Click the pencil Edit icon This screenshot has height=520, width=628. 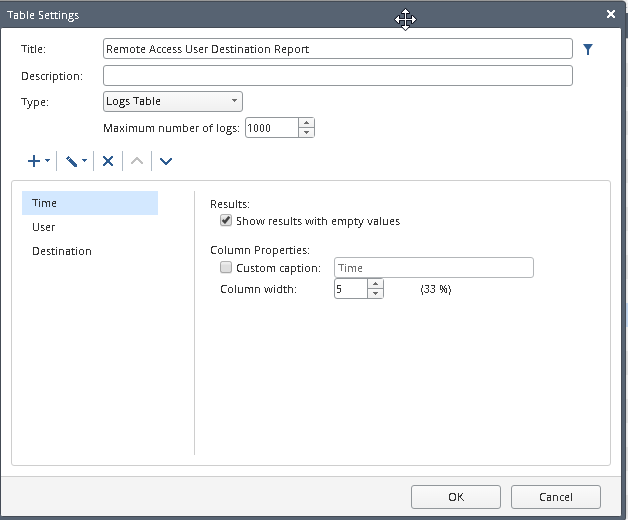pyautogui.click(x=71, y=161)
